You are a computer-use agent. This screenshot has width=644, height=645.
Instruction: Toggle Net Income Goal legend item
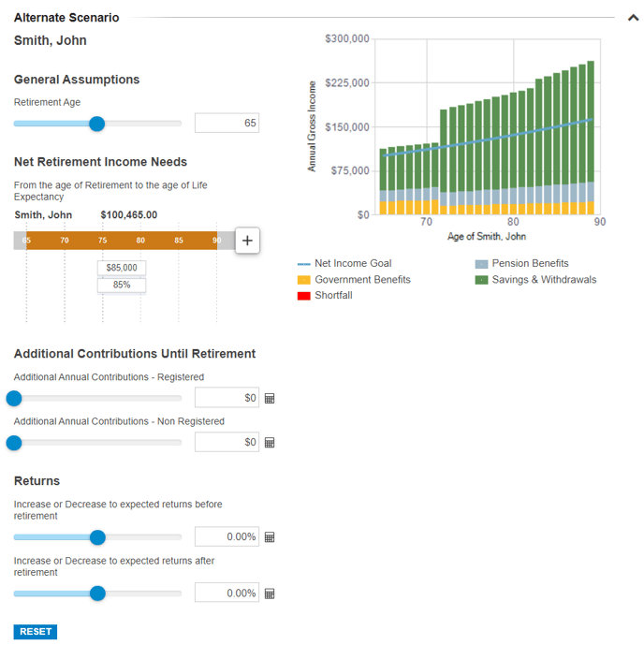click(344, 264)
